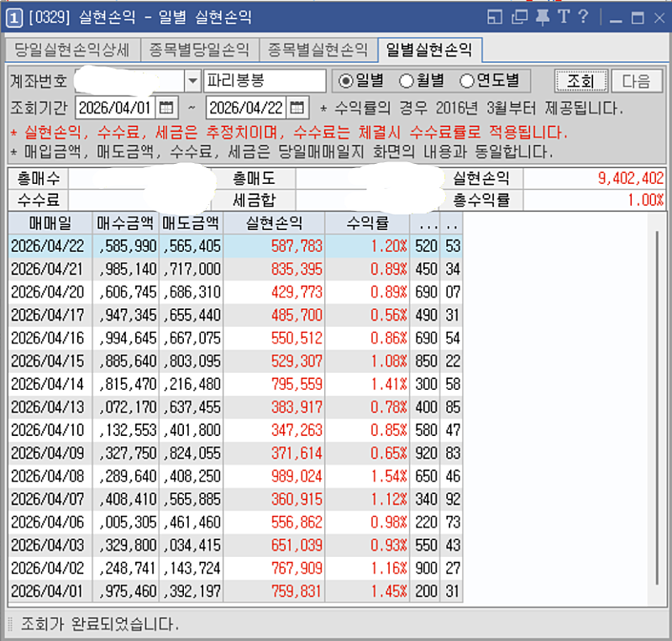Click the pin window icon in title bar
This screenshot has height=641, width=672.
click(x=543, y=17)
